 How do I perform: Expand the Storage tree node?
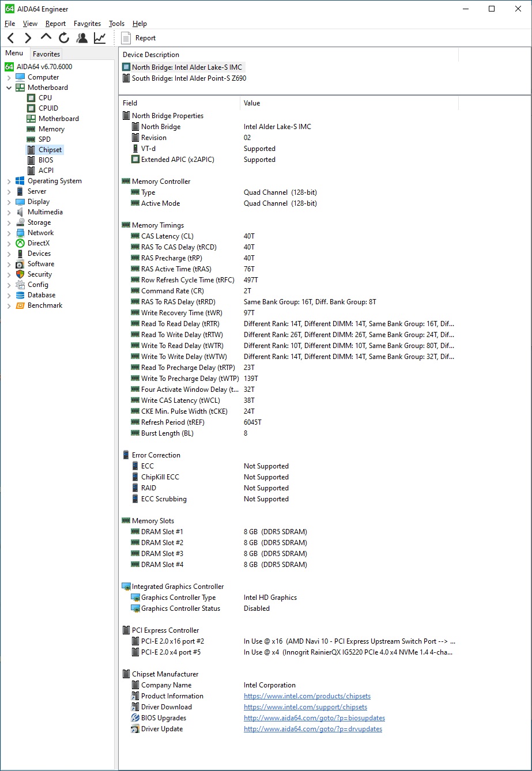(x=9, y=222)
